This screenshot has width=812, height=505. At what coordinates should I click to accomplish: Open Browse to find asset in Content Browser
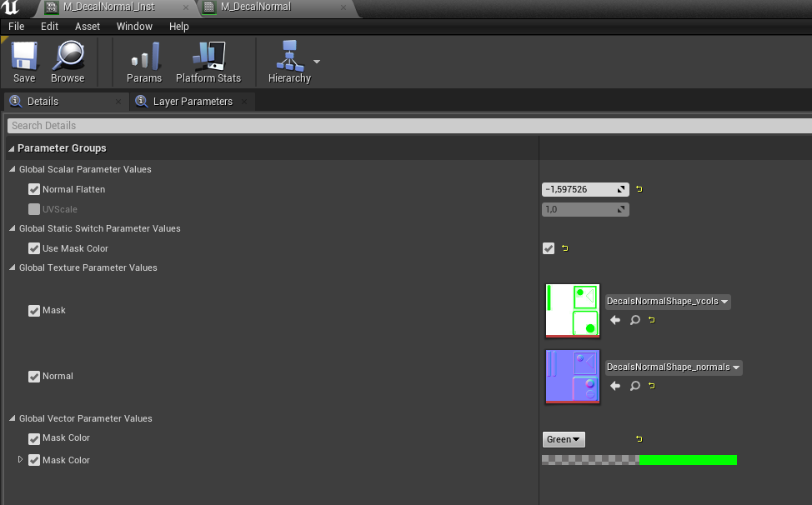(x=68, y=62)
